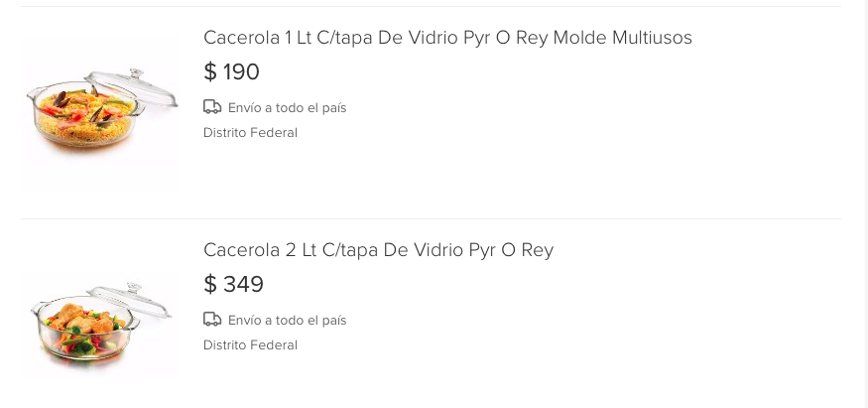This screenshot has width=868, height=408.
Task: Open the Cacerola 2 Lt C/tapa title link
Action: point(378,250)
